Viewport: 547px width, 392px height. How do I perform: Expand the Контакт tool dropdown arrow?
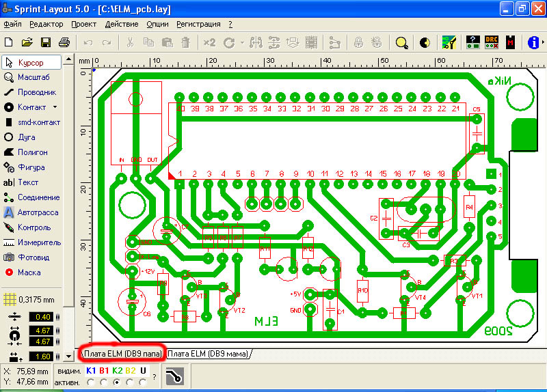click(x=55, y=107)
